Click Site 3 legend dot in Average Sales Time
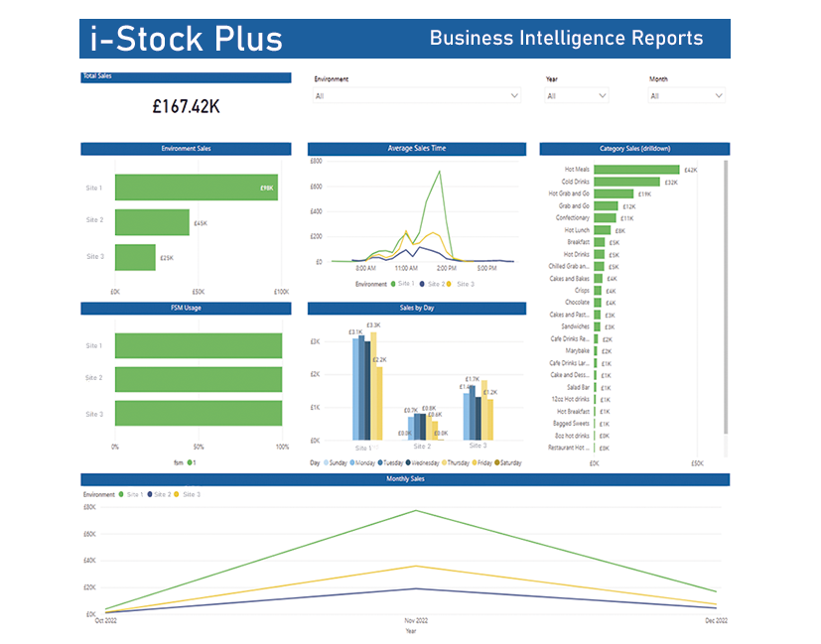 click(449, 284)
